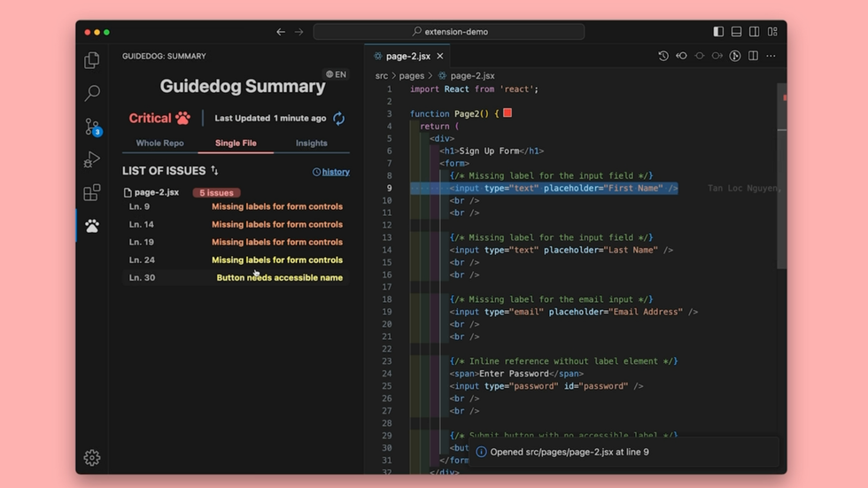
Task: Refresh the Guidedog summary
Action: click(338, 119)
